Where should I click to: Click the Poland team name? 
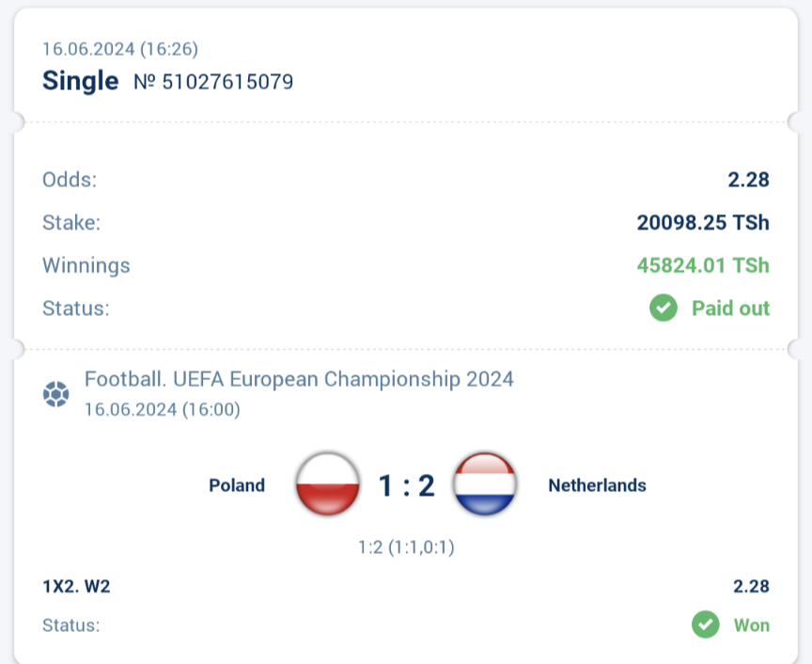[x=237, y=485]
